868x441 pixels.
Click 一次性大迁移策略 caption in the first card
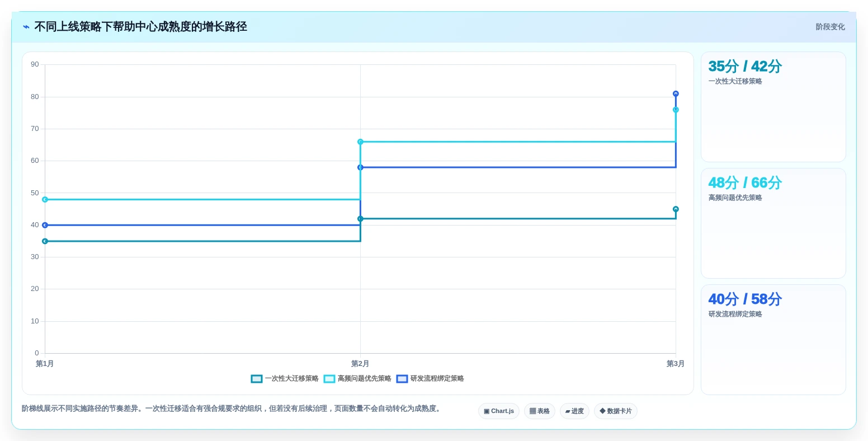tap(735, 82)
